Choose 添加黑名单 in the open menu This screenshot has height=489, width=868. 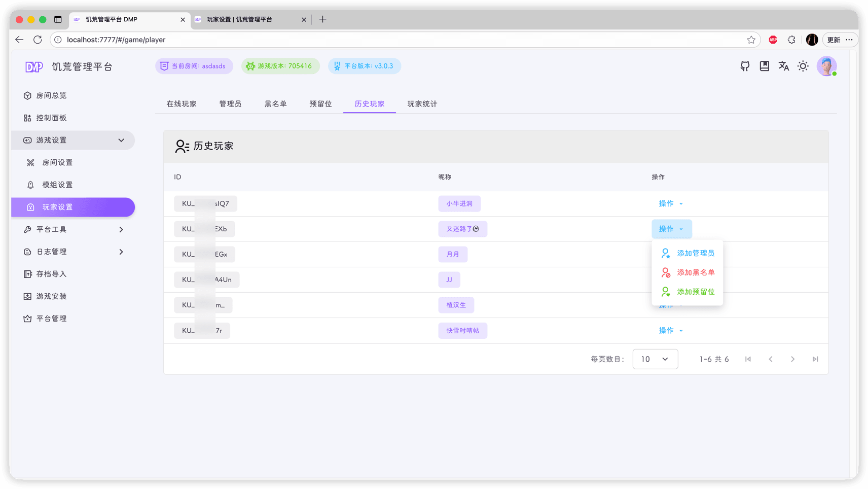[696, 272]
